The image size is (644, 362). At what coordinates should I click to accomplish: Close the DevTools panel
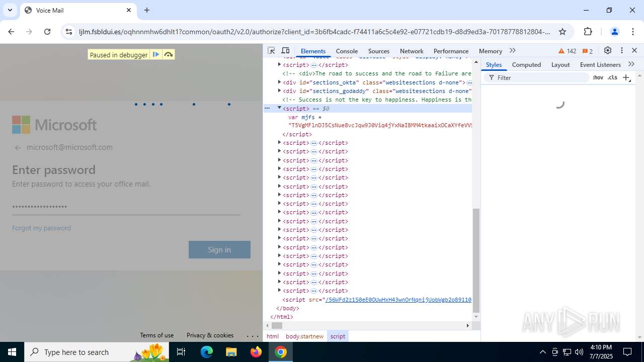(x=634, y=51)
